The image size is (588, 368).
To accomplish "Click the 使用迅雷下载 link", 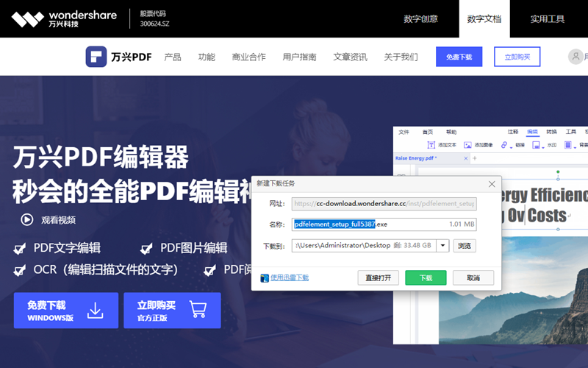I will (x=290, y=278).
